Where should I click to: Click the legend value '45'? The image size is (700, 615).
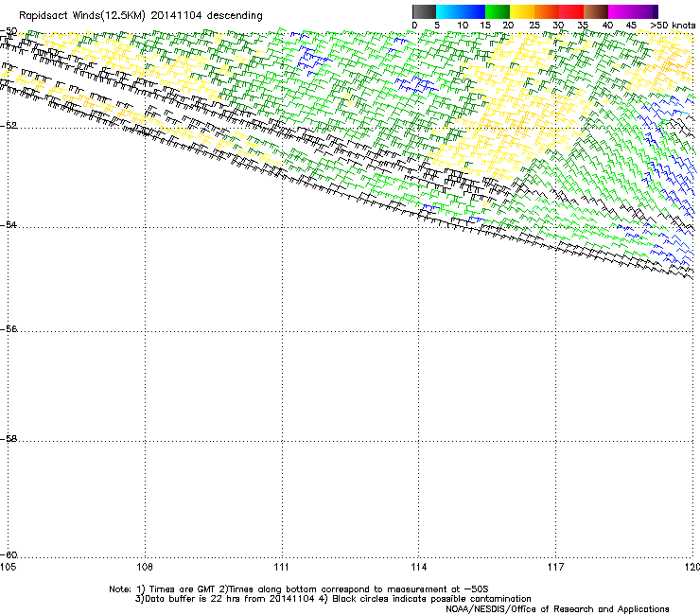tap(631, 26)
